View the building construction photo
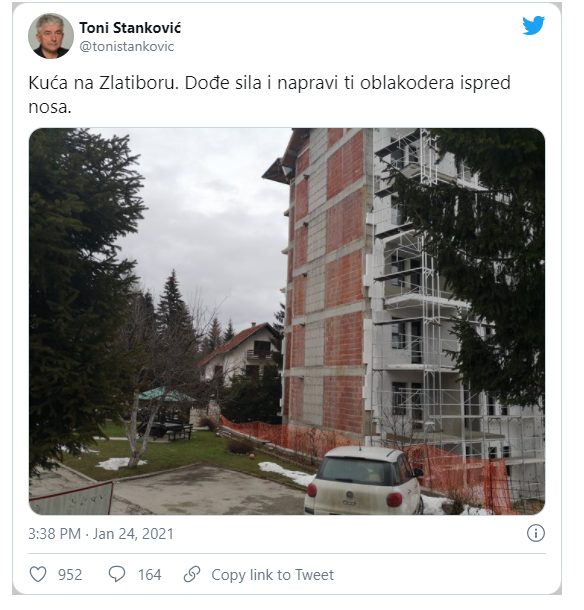 [287, 321]
